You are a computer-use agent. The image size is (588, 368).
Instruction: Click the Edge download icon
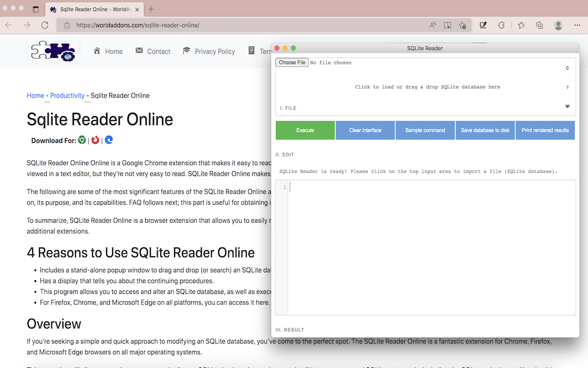coord(109,140)
